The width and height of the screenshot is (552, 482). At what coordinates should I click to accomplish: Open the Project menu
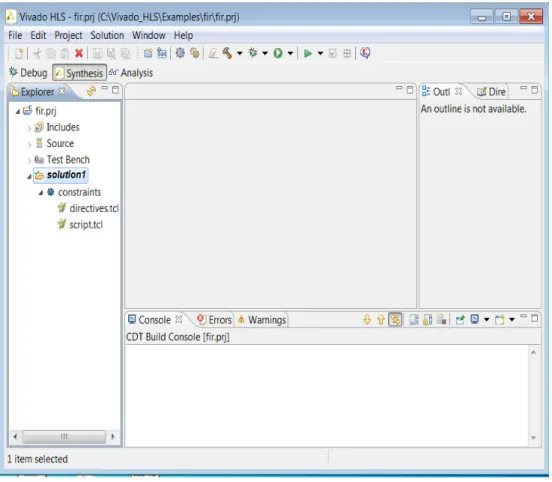tap(68, 35)
